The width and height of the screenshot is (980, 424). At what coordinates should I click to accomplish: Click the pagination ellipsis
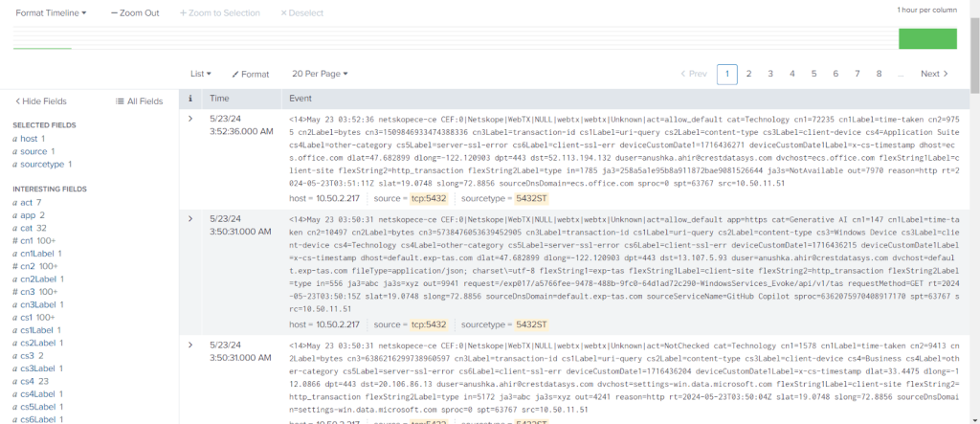[900, 74]
